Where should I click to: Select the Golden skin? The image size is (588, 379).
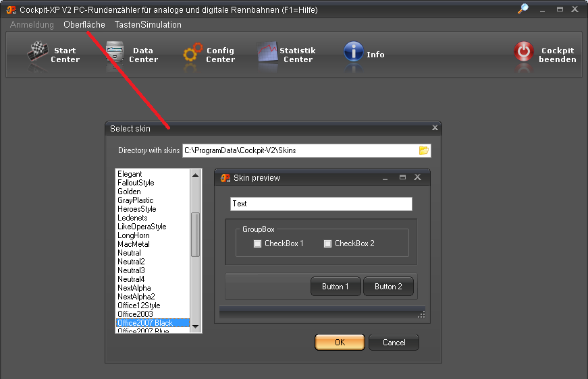[x=153, y=192]
